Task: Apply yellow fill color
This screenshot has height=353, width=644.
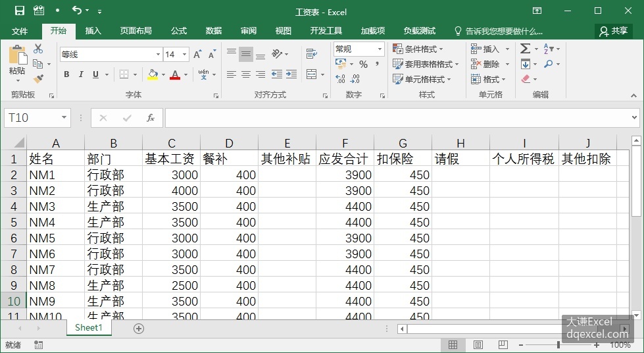Action: (x=153, y=74)
